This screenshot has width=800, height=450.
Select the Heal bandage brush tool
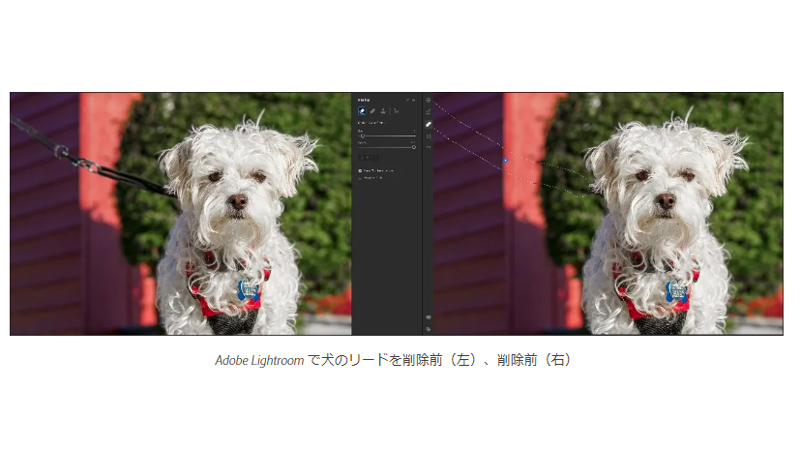pos(372,111)
